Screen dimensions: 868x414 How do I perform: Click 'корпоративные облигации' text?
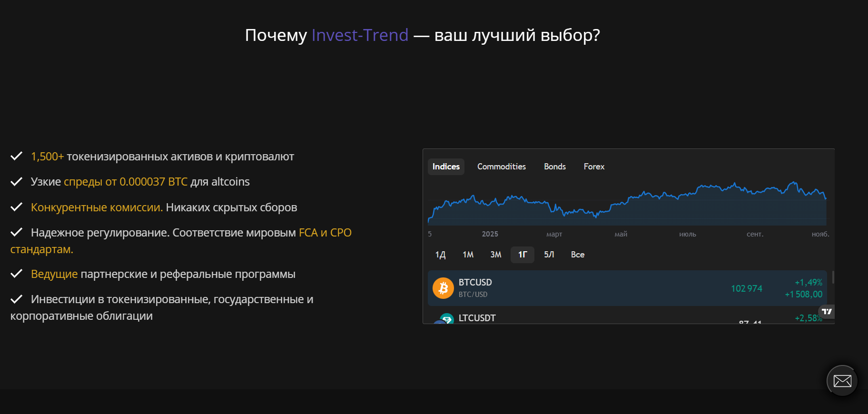81,316
